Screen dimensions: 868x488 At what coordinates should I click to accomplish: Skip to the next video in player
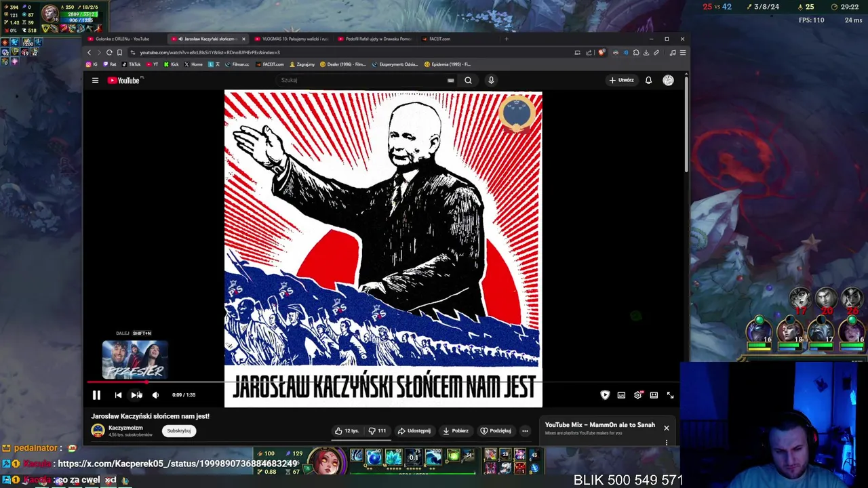click(x=136, y=395)
